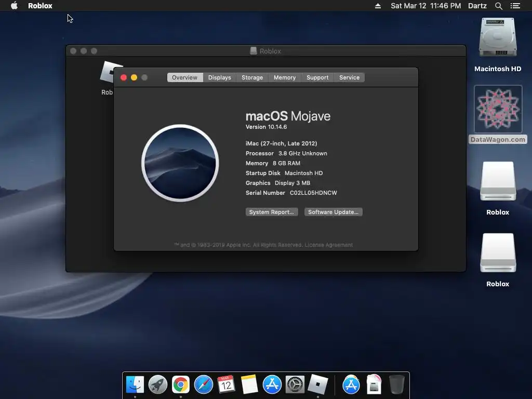Click the macOS Mojave circular logo
The height and width of the screenshot is (399, 532).
coord(180,163)
